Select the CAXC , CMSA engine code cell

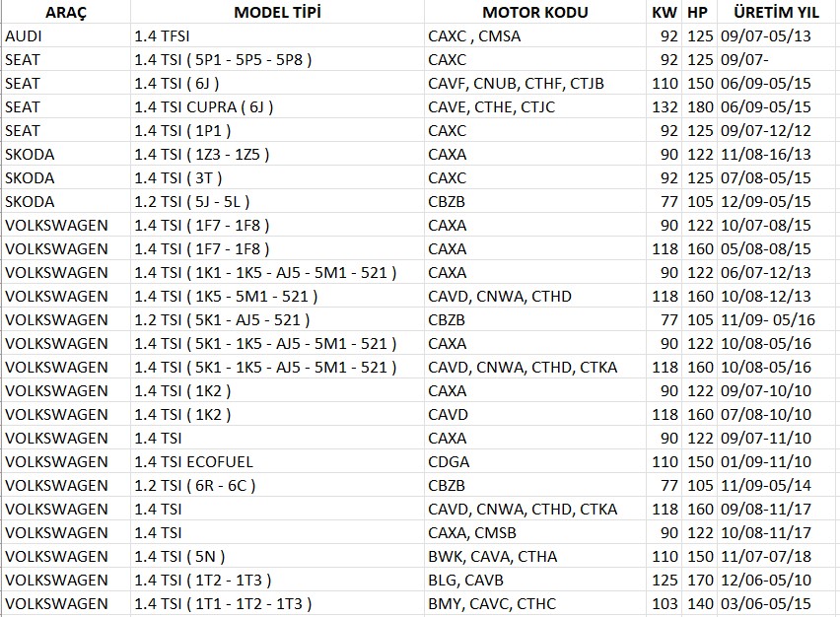[x=474, y=35]
